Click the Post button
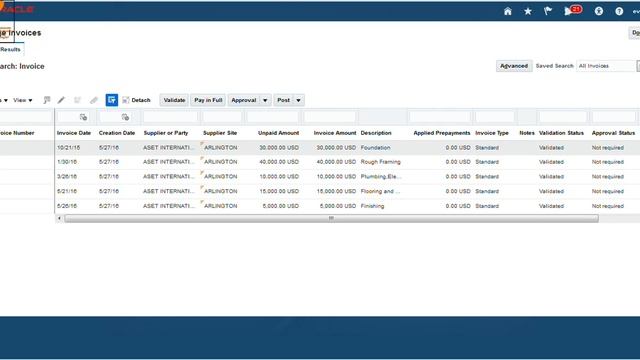This screenshot has height=360, width=640. tap(283, 100)
